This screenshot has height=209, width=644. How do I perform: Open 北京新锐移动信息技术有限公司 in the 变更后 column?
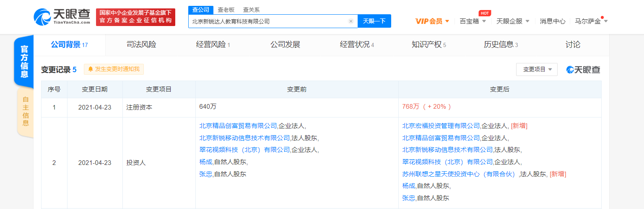[x=447, y=149]
